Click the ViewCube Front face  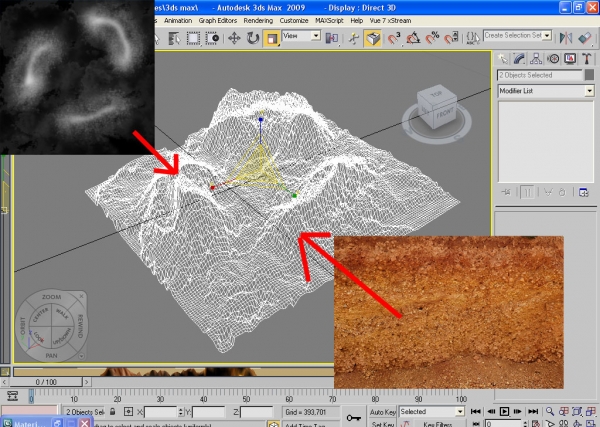(444, 114)
